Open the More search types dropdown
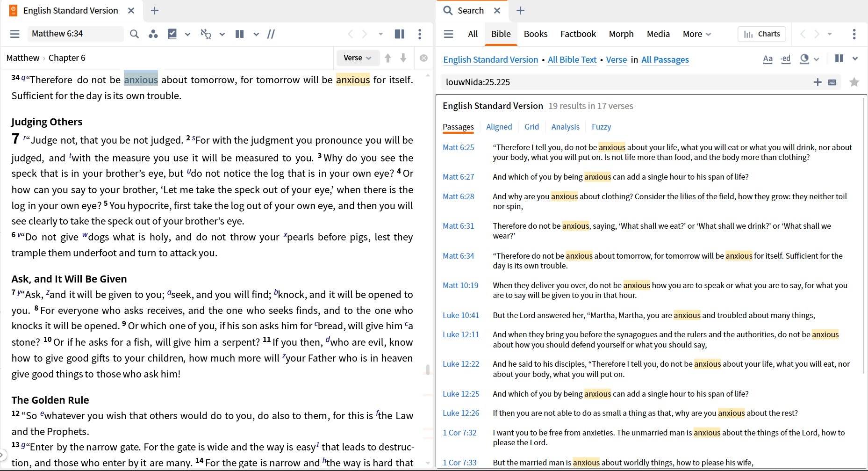This screenshot has height=471, width=868. pos(697,34)
